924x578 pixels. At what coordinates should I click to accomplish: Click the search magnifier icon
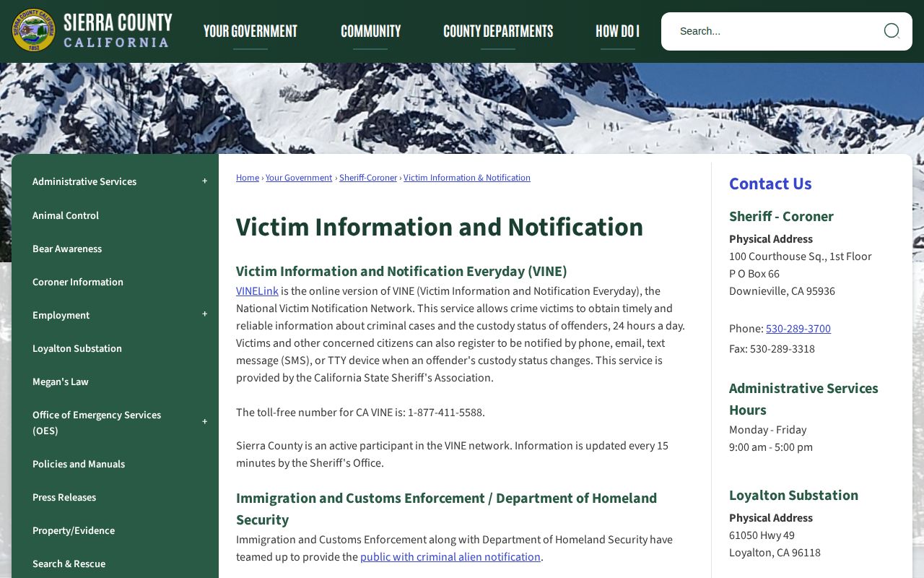892,30
